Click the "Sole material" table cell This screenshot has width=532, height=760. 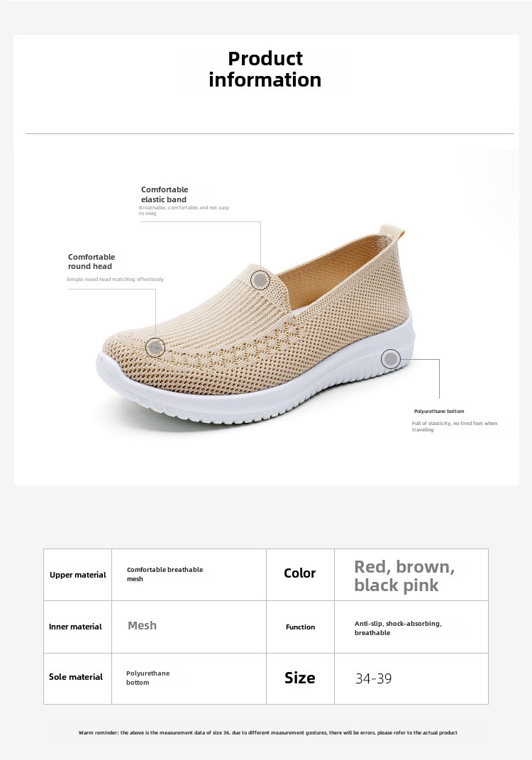click(76, 677)
